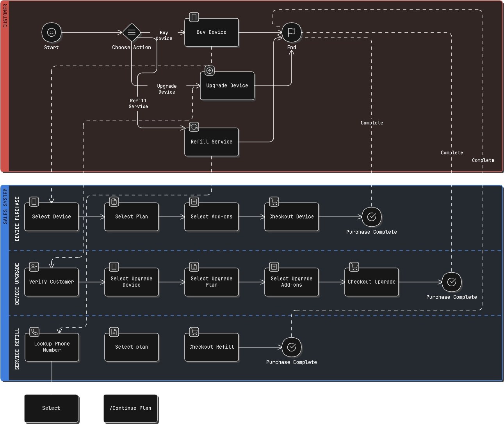
Task: Click the lowercase Select plan node
Action: click(x=132, y=347)
